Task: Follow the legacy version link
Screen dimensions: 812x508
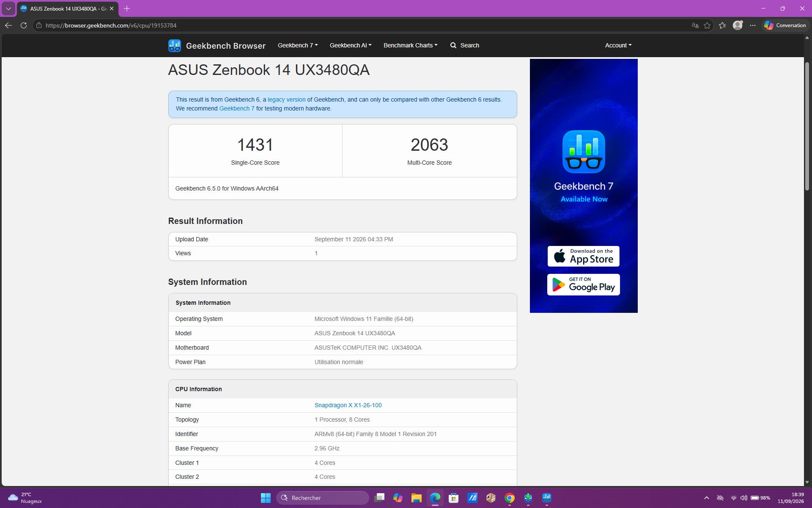Action: 286,99
